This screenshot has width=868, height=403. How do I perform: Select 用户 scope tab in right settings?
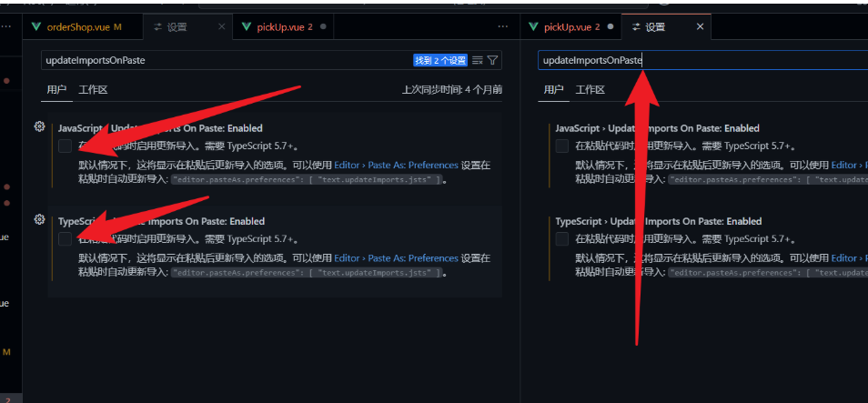coord(553,90)
